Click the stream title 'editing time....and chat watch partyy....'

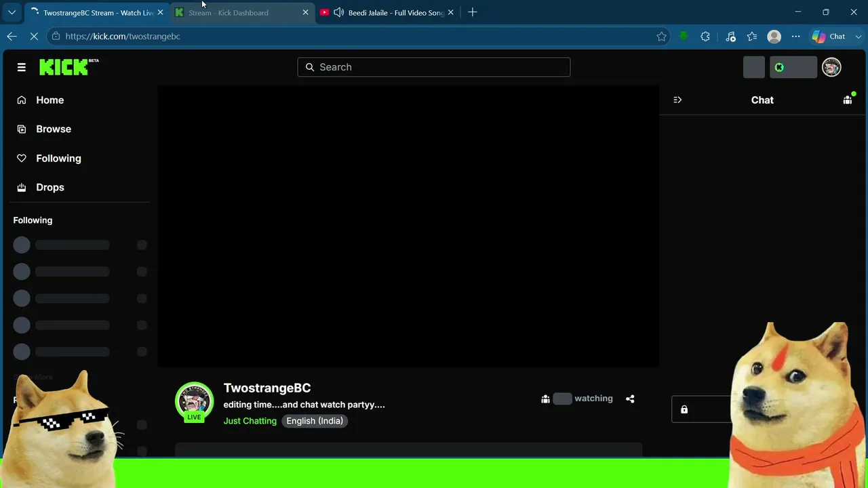304,405
